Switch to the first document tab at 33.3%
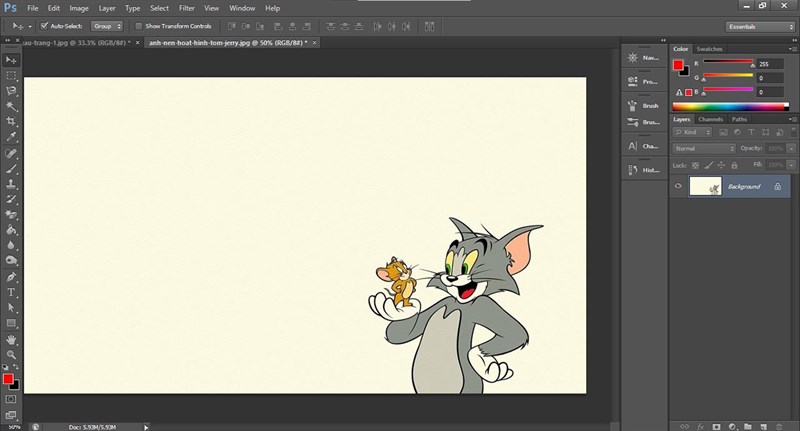The width and height of the screenshot is (800, 431). pos(77,43)
